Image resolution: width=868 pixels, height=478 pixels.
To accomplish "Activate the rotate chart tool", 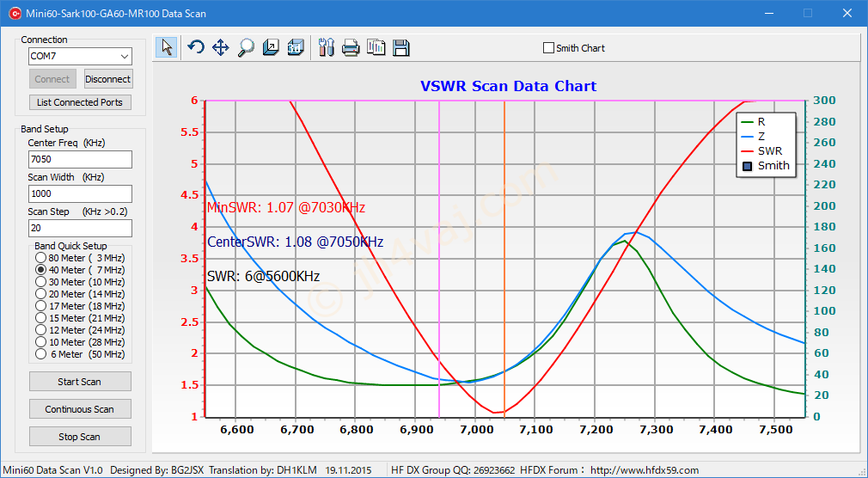I will point(195,47).
